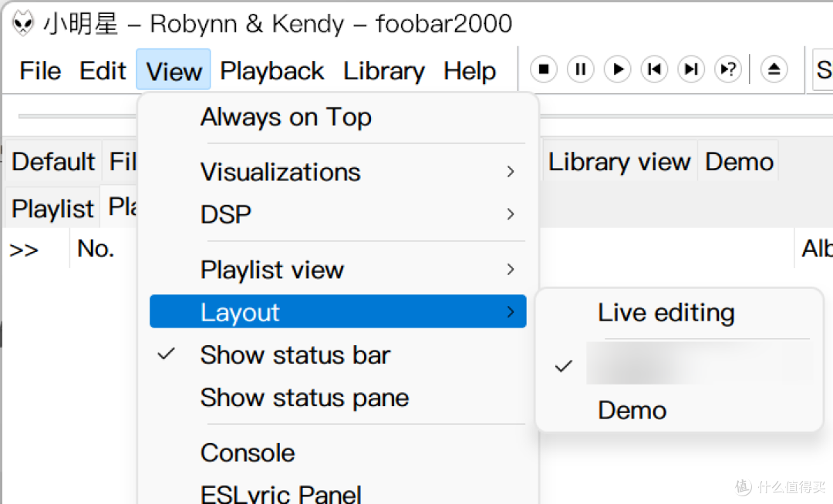Skip to the previous track
This screenshot has width=833, height=504.
pyautogui.click(x=655, y=69)
